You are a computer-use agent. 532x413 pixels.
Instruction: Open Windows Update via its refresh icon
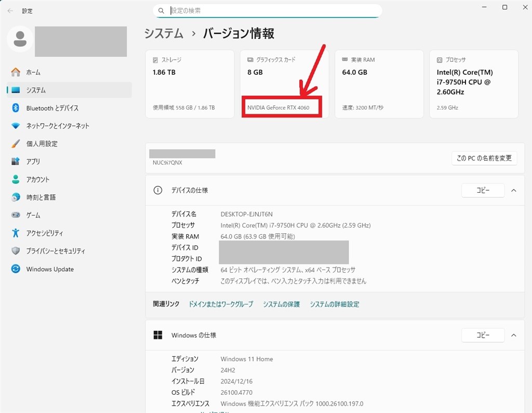(x=17, y=269)
